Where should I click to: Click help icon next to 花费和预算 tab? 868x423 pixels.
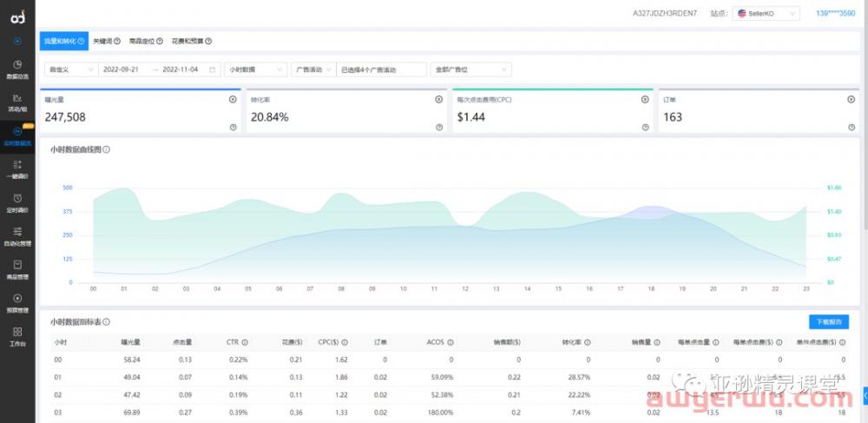tap(208, 41)
